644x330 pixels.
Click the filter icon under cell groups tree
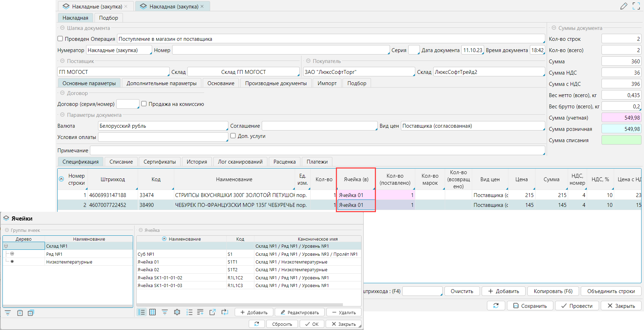click(8, 313)
